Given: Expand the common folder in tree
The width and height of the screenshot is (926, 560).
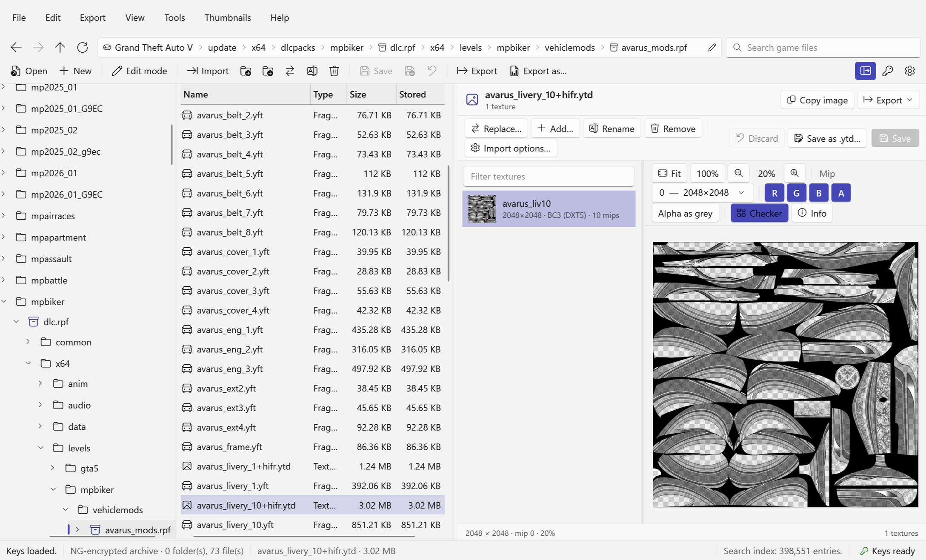Looking at the screenshot, I should 28,342.
